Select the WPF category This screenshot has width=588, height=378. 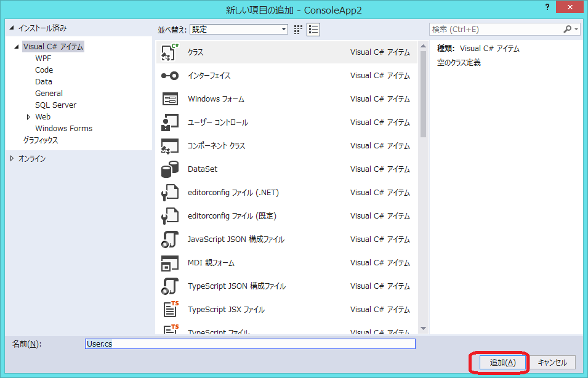[x=42, y=58]
